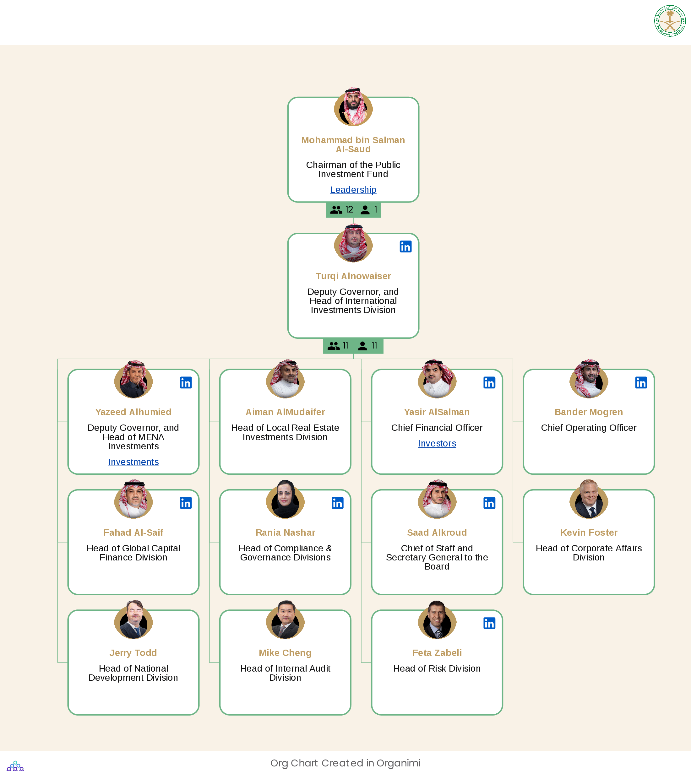Click Rania Nashar's profile photo
The width and height of the screenshot is (691, 784).
285,499
